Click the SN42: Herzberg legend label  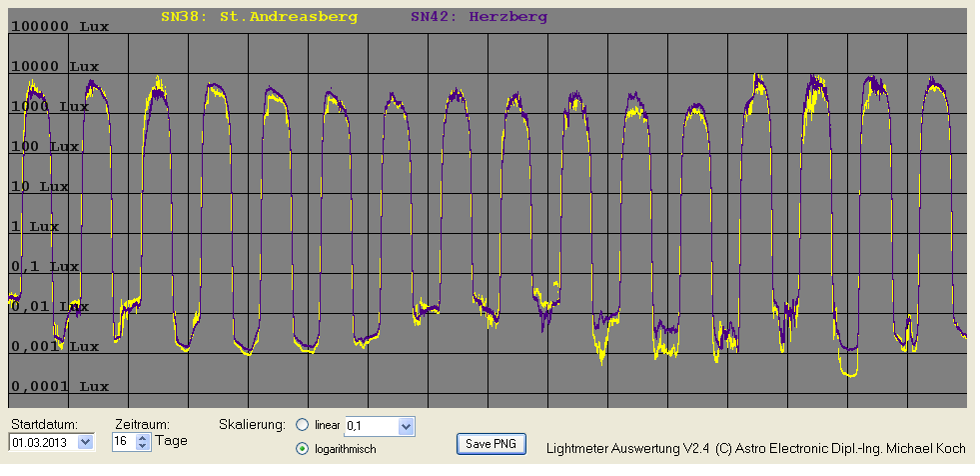(479, 18)
